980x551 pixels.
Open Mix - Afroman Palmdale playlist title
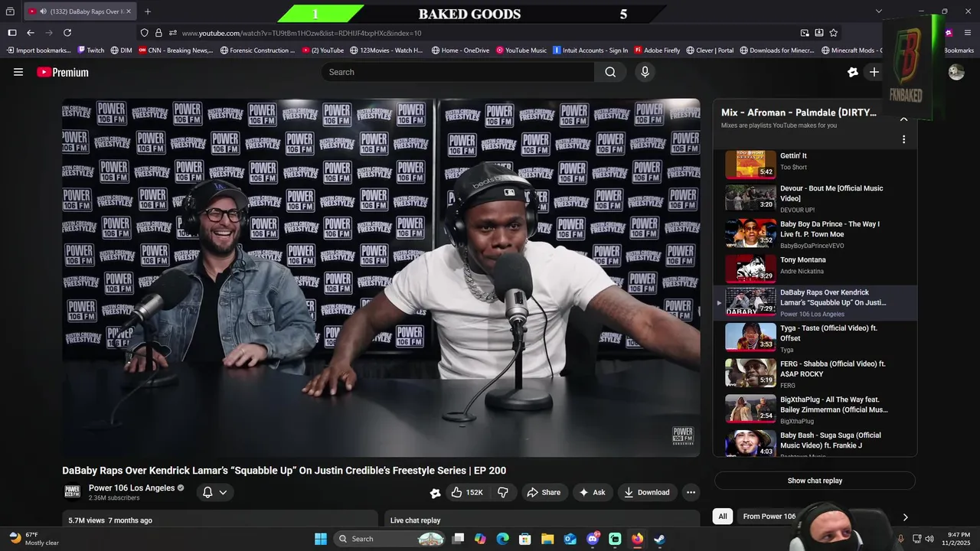point(799,112)
